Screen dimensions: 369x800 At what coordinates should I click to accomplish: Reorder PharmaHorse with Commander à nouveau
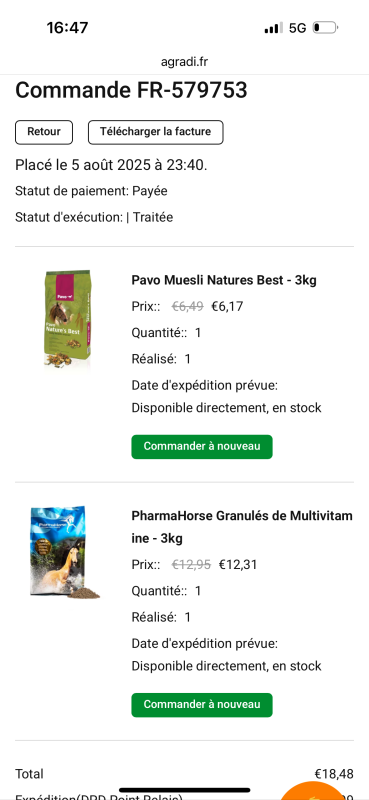202,705
